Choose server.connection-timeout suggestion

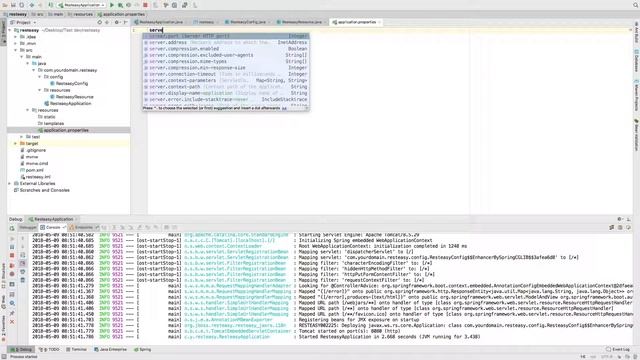pos(226,74)
